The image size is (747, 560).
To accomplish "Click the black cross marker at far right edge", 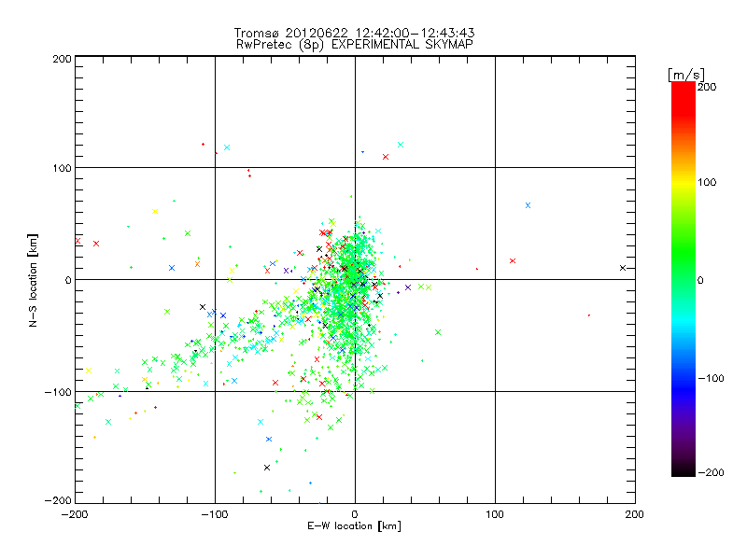I will pos(623,268).
